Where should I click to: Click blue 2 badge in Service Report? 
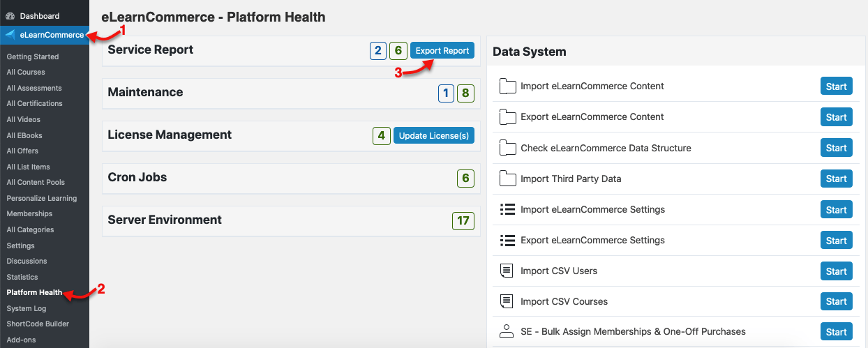[x=377, y=50]
